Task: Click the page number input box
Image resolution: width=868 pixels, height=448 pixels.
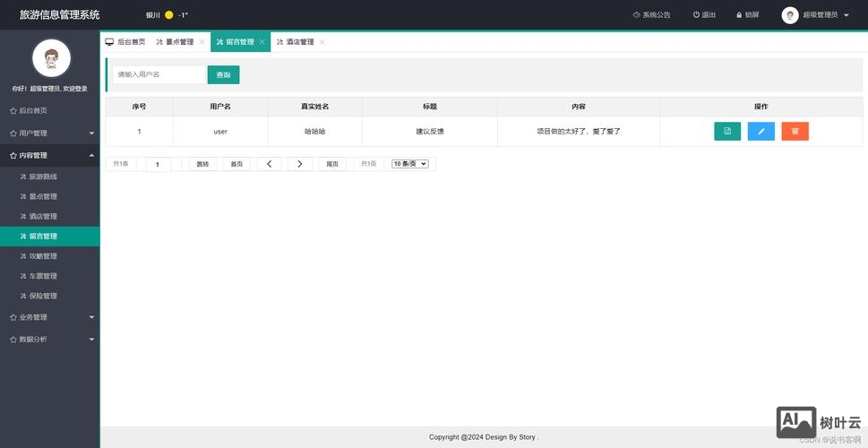Action: click(159, 165)
